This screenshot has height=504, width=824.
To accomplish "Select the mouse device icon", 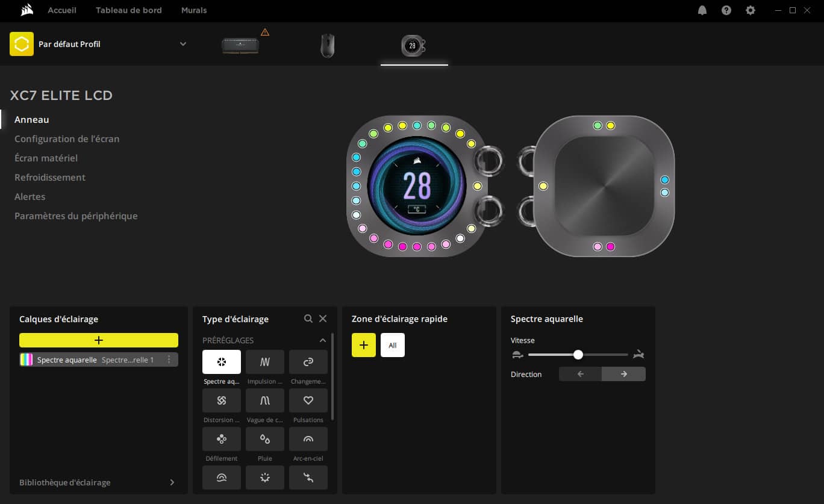I will [327, 46].
